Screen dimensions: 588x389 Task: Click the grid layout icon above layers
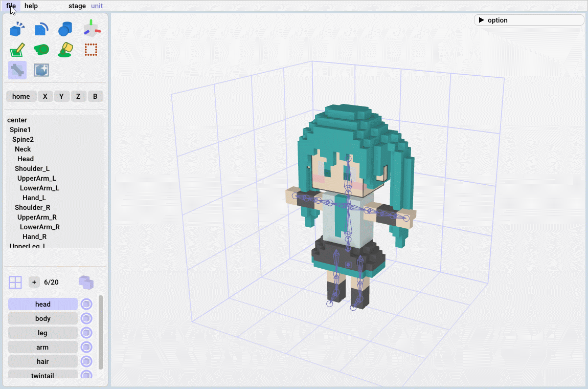click(15, 283)
